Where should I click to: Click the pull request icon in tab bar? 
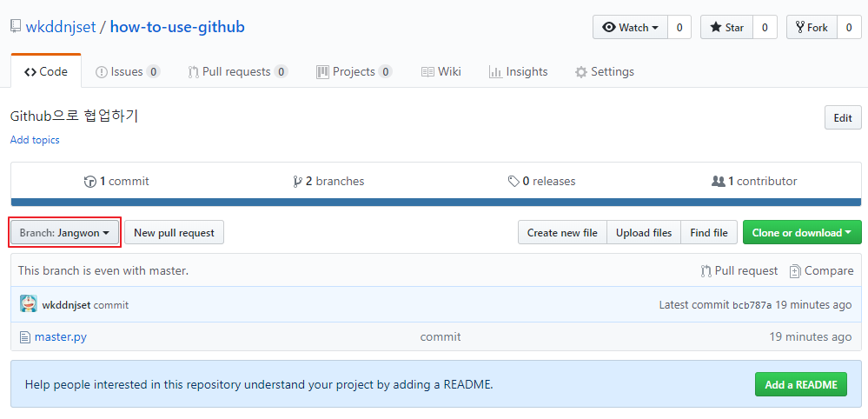point(193,72)
